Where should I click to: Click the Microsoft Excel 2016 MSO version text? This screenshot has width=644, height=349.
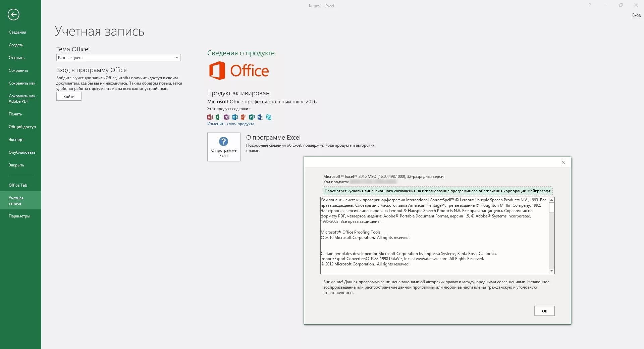(384, 177)
